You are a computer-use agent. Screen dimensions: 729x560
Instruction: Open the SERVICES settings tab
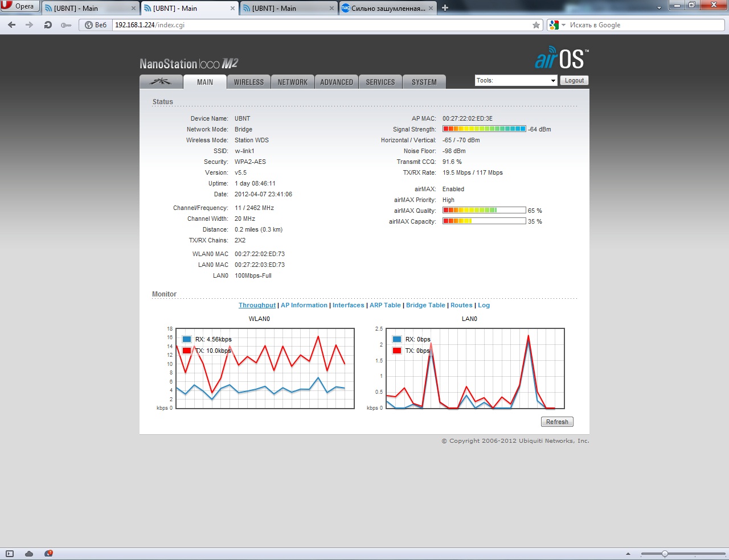380,82
